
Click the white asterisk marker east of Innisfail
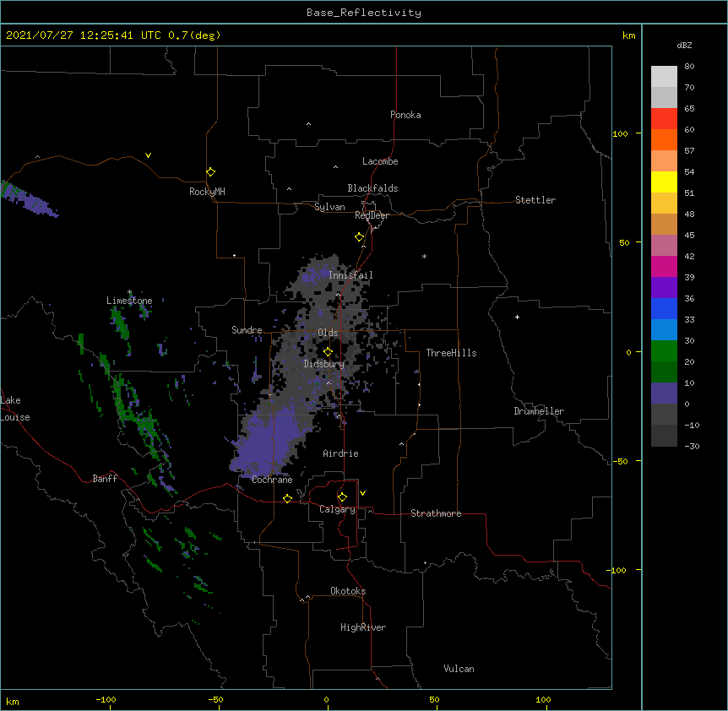[424, 256]
